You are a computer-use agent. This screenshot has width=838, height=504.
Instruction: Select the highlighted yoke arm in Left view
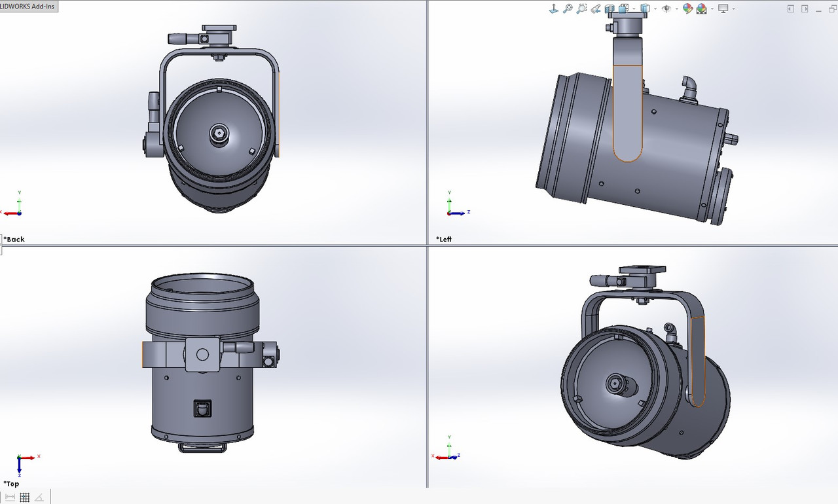(x=627, y=113)
